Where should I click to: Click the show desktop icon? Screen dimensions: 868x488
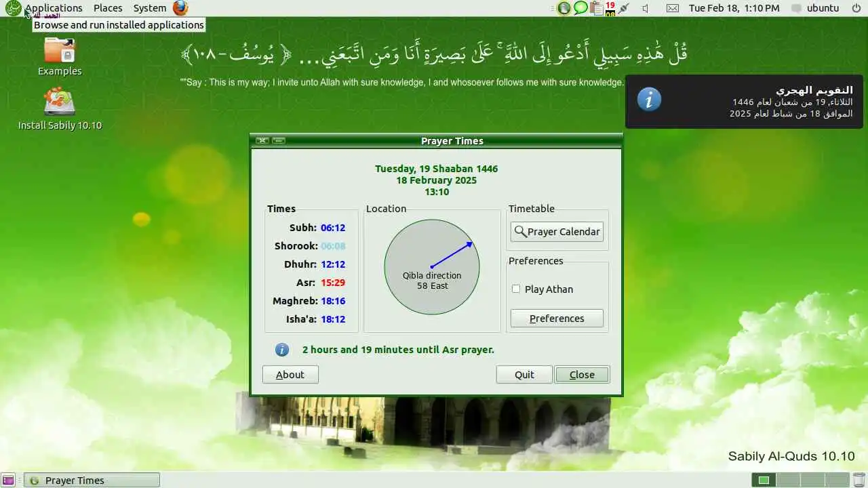tap(9, 481)
